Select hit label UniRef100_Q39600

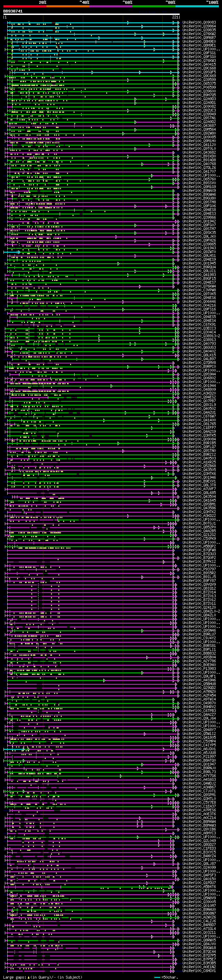click(x=199, y=91)
